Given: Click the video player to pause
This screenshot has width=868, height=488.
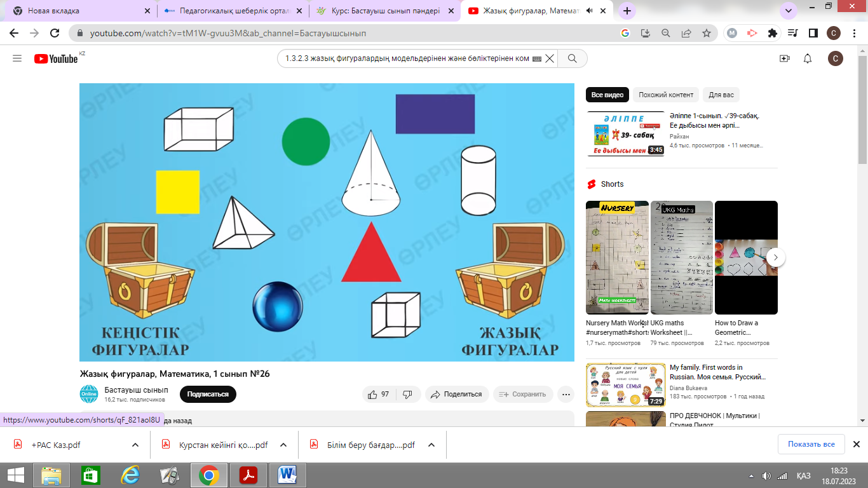Looking at the screenshot, I should (327, 222).
